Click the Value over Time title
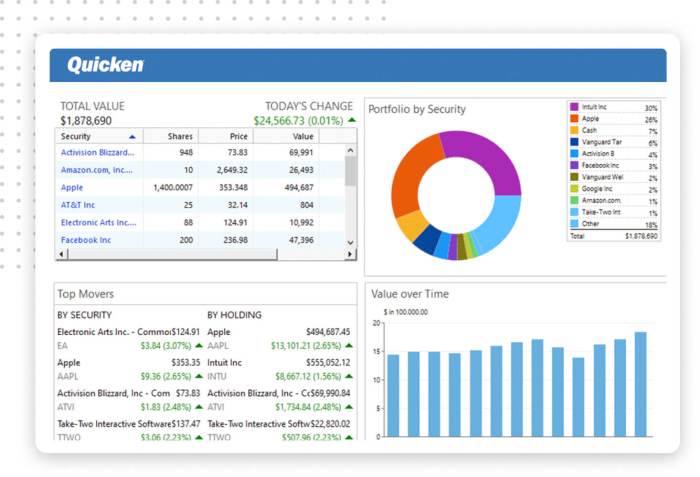This screenshot has height=477, width=700. pos(409,294)
